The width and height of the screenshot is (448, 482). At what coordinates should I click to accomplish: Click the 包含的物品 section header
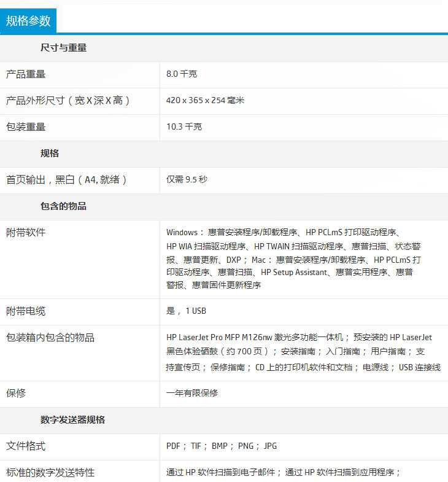click(63, 206)
